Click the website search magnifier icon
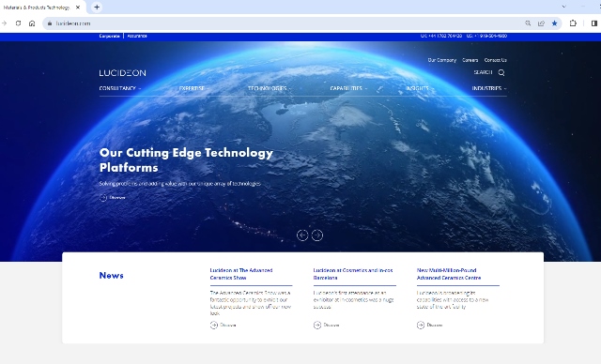Viewport: 601px width, 364px height. 501,72
